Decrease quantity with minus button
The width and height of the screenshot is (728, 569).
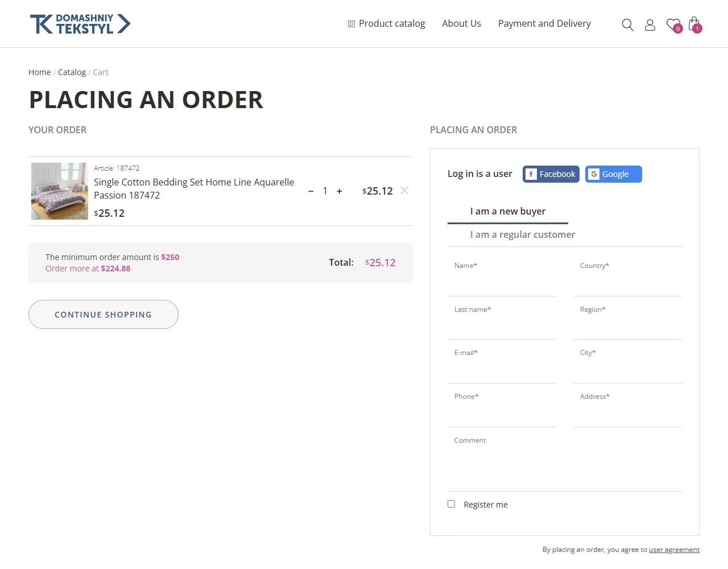coord(311,191)
